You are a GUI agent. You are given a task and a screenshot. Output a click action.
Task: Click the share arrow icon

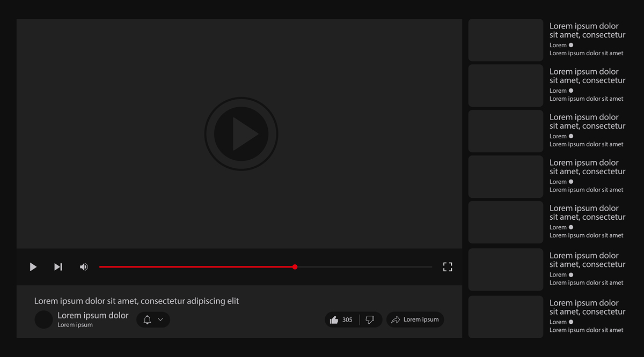(396, 320)
